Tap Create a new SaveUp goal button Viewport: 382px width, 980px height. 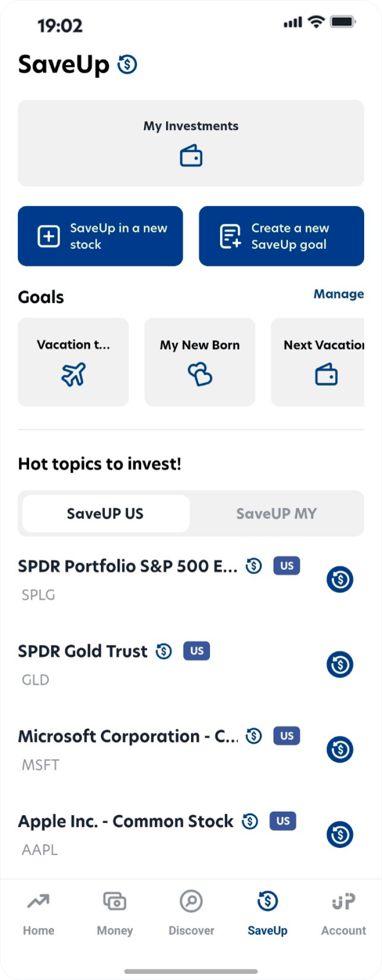[x=281, y=236]
